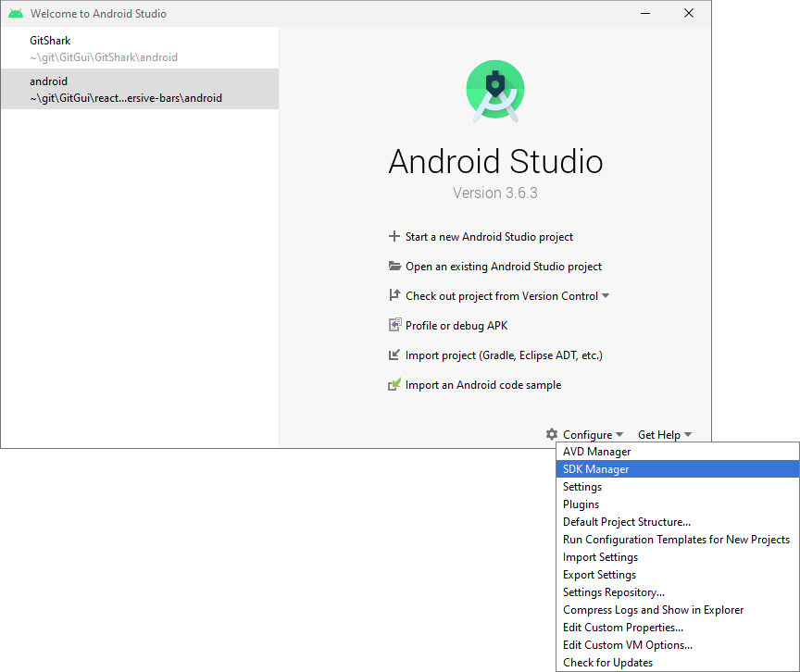Select Import an Android code sample
800x672 pixels.
tap(483, 384)
